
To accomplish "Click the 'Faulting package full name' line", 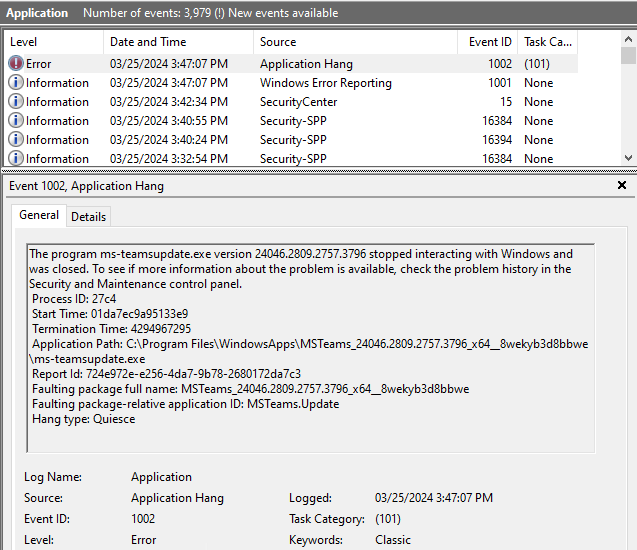I will (x=251, y=389).
